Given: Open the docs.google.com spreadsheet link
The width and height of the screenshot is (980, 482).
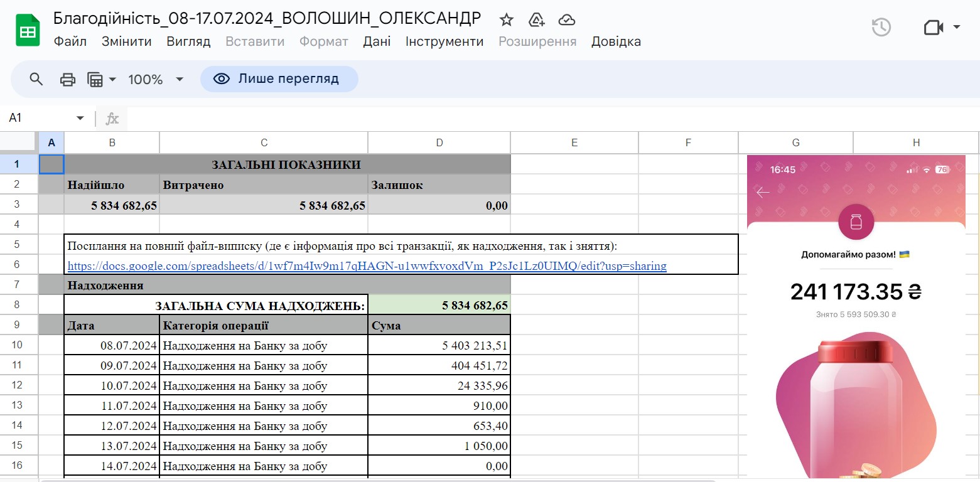Looking at the screenshot, I should click(367, 265).
